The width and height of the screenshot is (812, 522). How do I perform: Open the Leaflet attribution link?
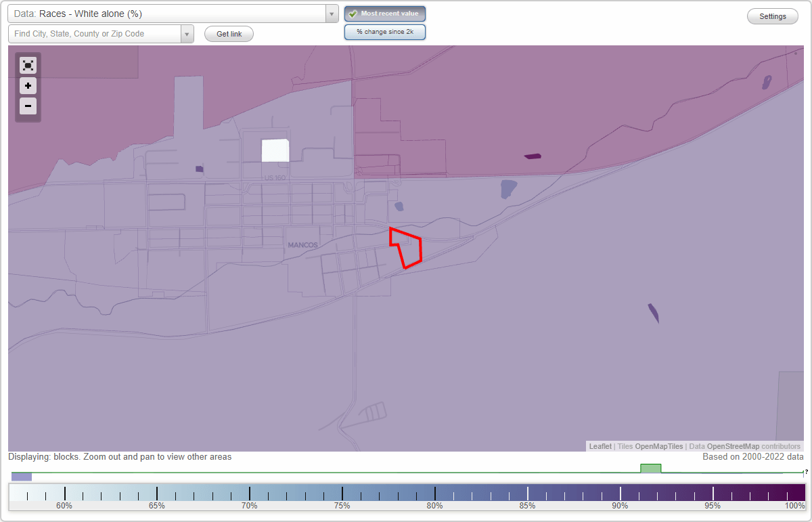600,446
